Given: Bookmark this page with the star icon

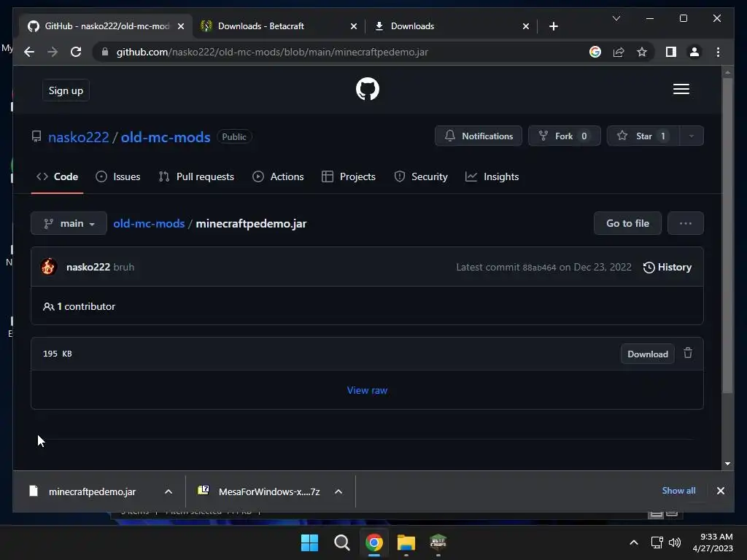Looking at the screenshot, I should [x=642, y=52].
